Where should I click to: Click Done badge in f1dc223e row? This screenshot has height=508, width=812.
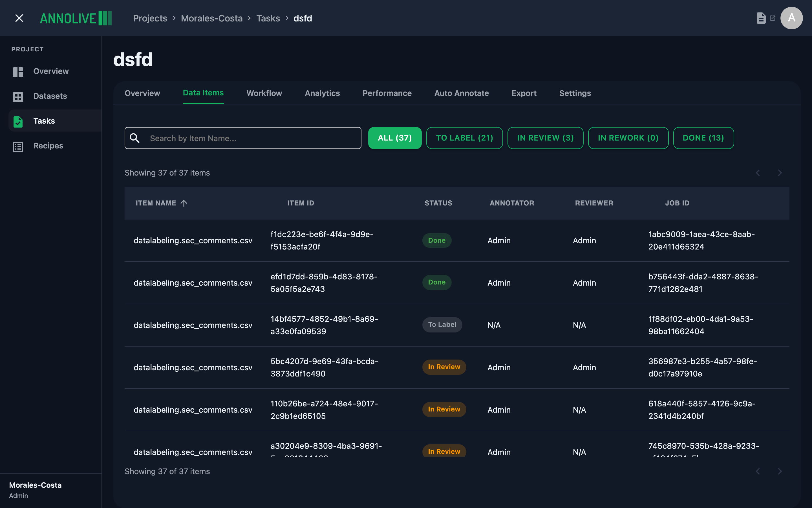click(437, 240)
